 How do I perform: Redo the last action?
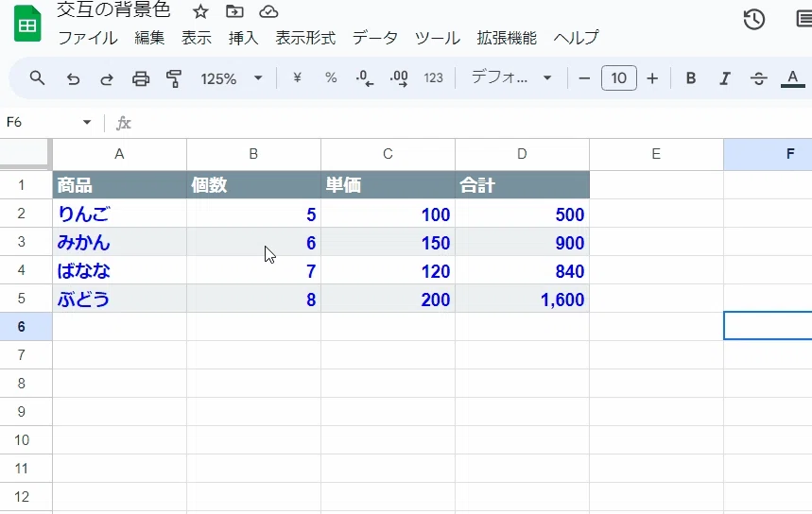[107, 78]
